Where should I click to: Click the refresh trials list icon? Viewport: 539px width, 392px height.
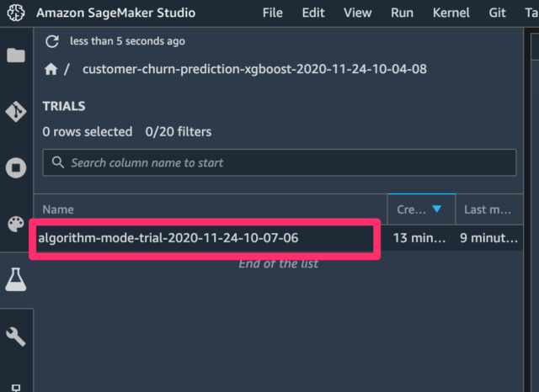52,41
